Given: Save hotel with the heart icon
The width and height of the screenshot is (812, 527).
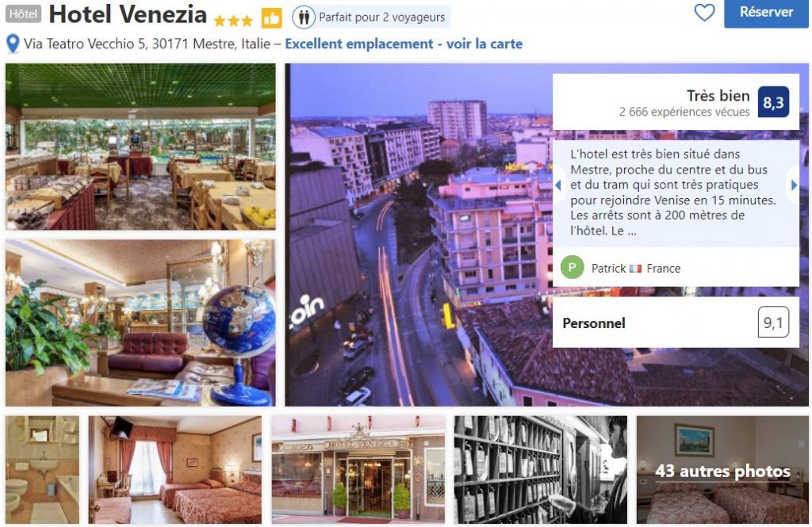Looking at the screenshot, I should pyautogui.click(x=704, y=13).
